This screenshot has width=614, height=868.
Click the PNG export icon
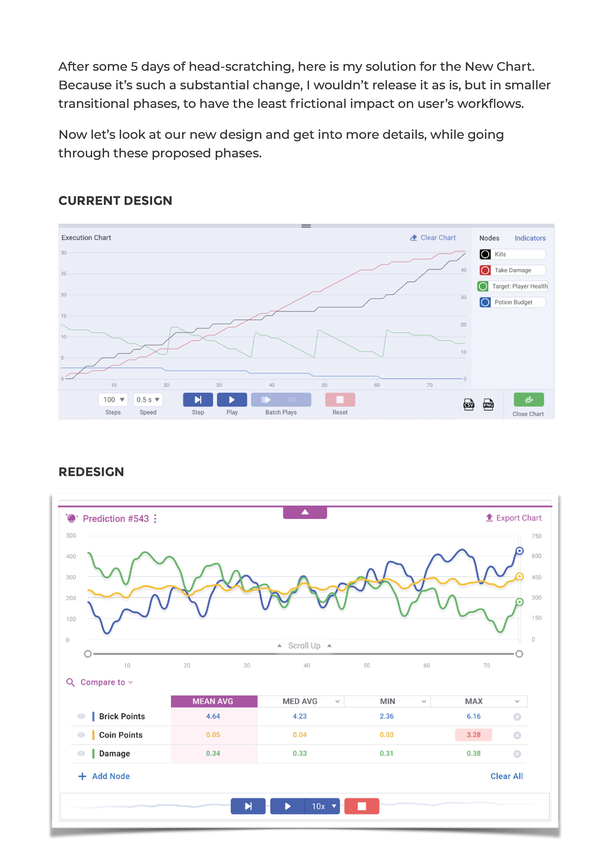(x=488, y=404)
